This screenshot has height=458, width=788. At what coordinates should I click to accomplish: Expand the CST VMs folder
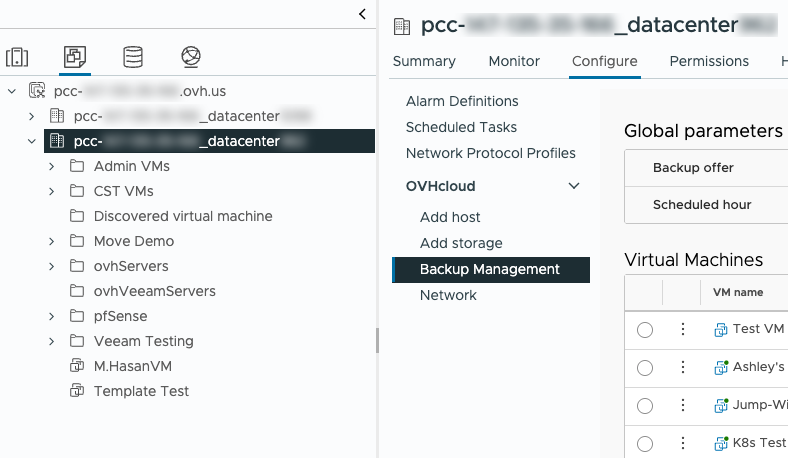(x=51, y=191)
